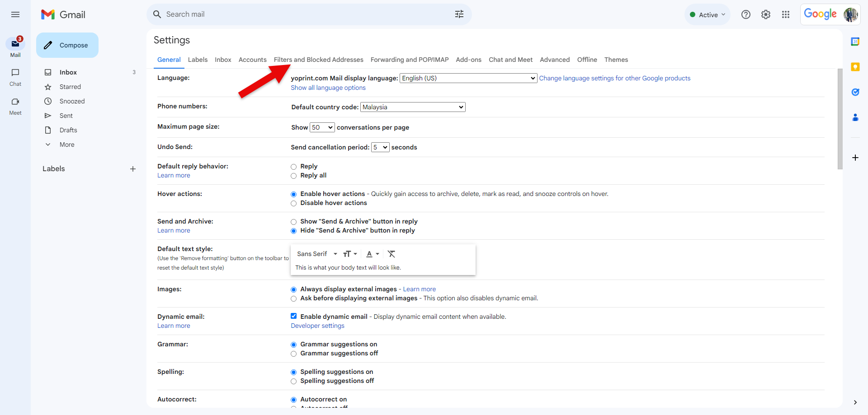
Task: Switch to Forwarding and POP/IMAP tab
Action: point(410,60)
